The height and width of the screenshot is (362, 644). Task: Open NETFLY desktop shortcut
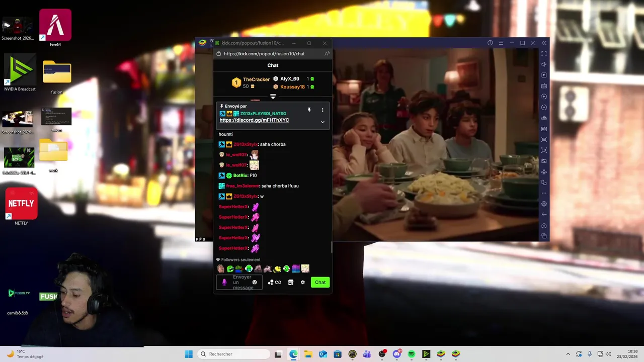pos(21,207)
